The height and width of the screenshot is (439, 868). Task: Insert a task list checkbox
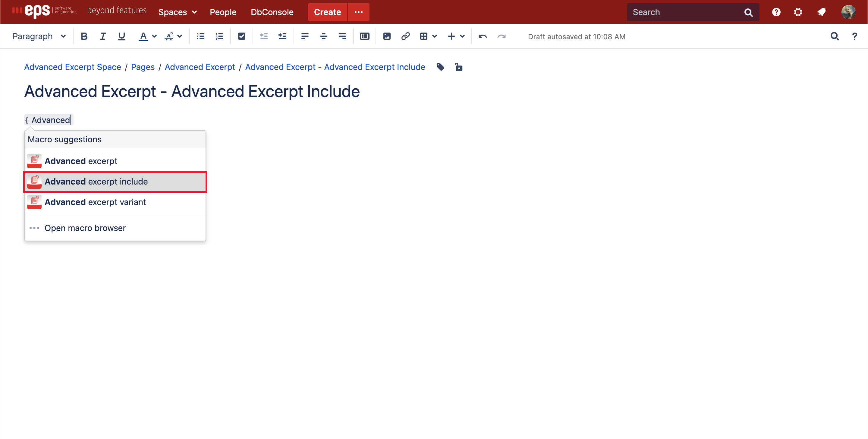point(241,36)
